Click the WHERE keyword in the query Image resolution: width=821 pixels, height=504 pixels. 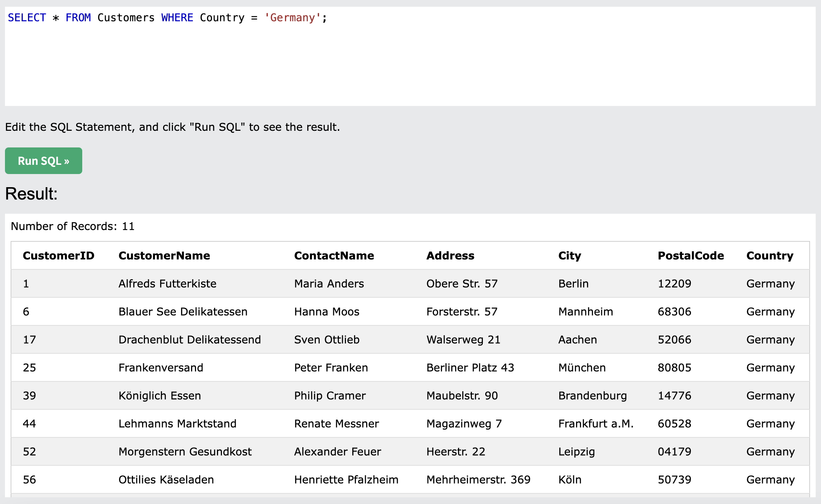tap(177, 18)
